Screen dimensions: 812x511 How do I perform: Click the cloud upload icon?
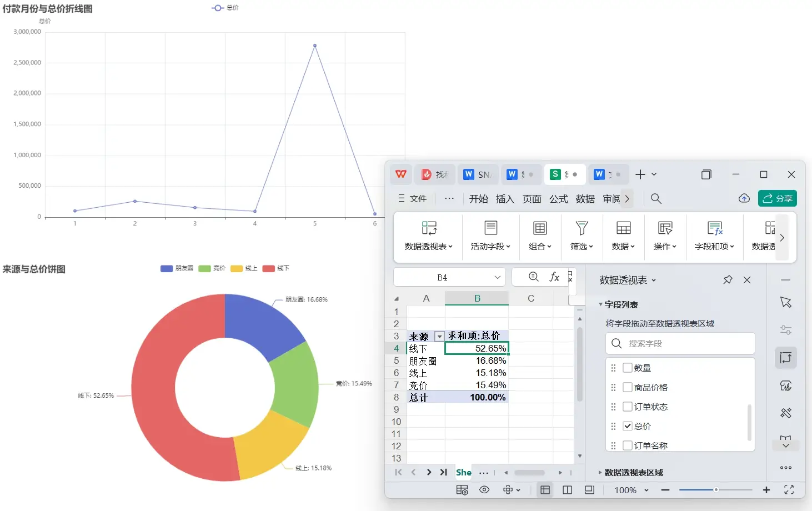(x=744, y=199)
